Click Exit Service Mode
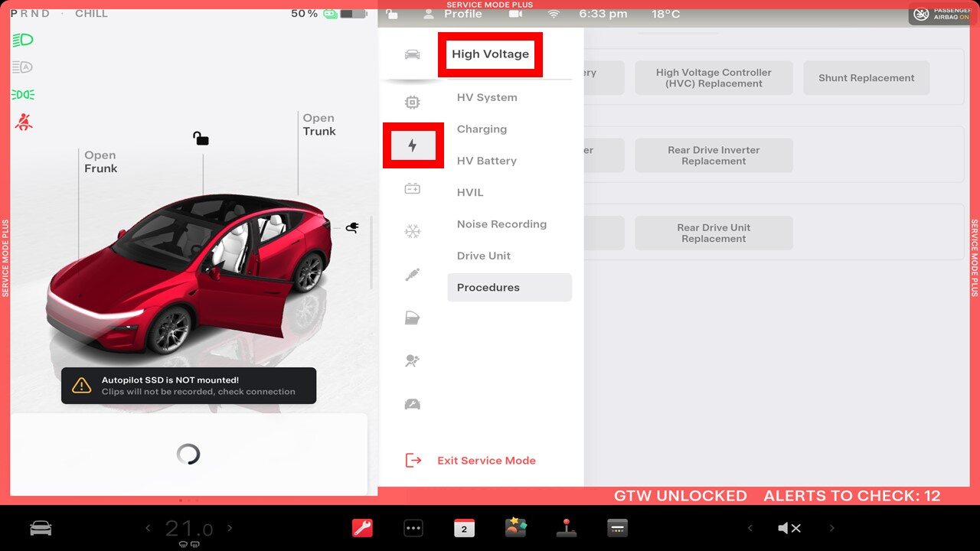Viewport: 980px width, 551px height. click(485, 461)
